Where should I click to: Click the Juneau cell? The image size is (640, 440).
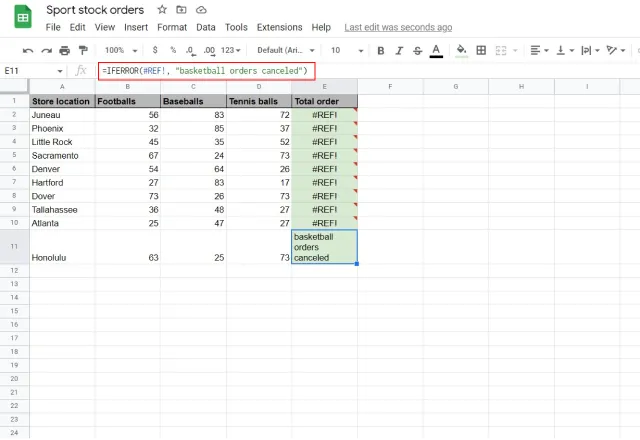(62, 115)
